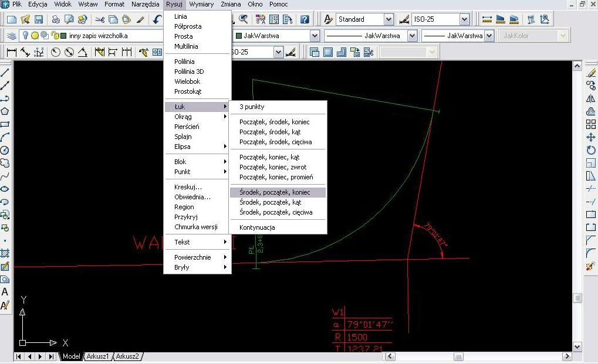598x364 pixels.
Task: Open the Format menu
Action: point(114,4)
